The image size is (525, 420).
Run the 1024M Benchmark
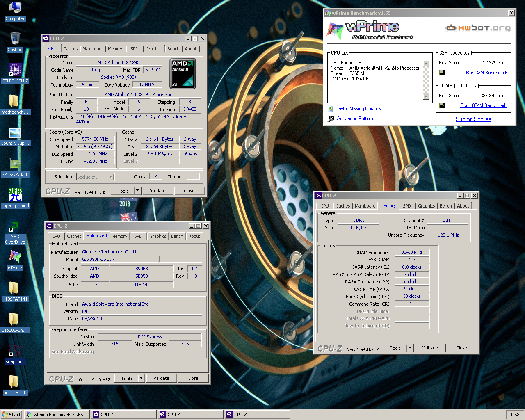(x=483, y=105)
